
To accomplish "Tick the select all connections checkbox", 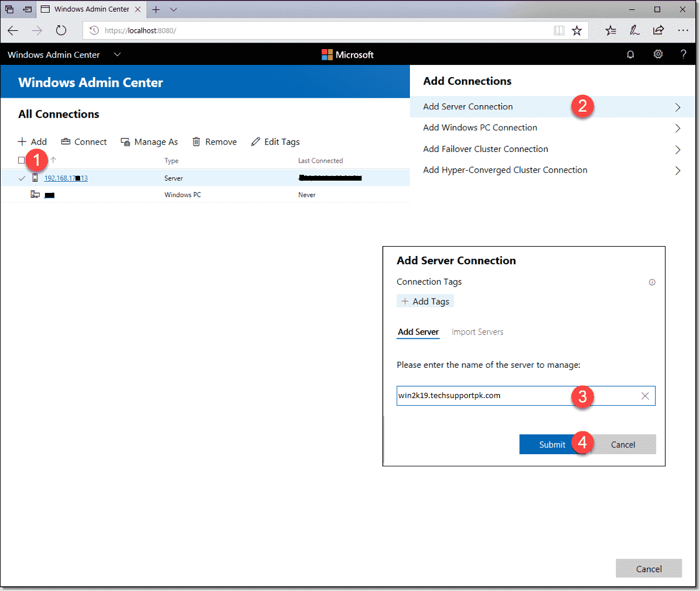I will pos(22,160).
